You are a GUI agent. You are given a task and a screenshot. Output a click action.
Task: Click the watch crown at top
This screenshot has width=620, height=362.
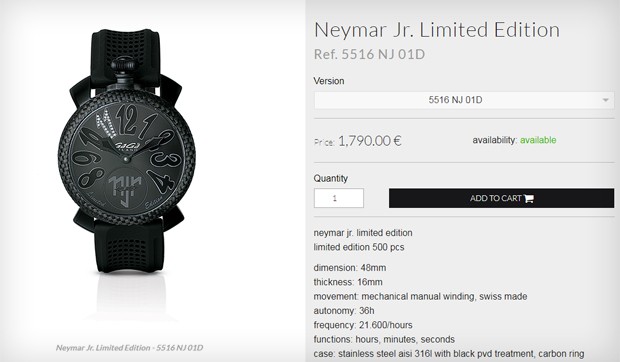[x=123, y=67]
